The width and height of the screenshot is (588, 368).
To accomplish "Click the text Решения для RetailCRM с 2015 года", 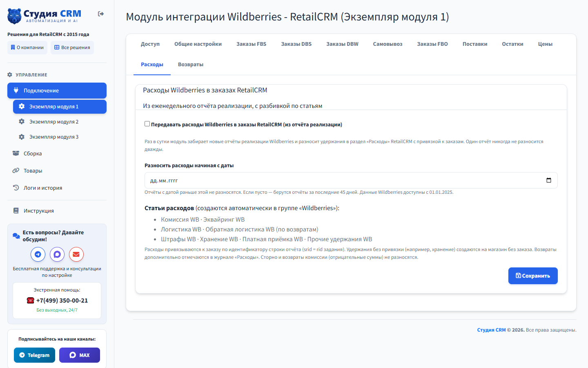I will [48, 34].
